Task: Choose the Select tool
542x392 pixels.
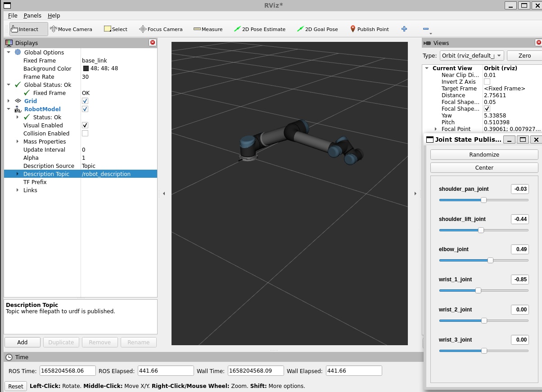Action: click(116, 29)
